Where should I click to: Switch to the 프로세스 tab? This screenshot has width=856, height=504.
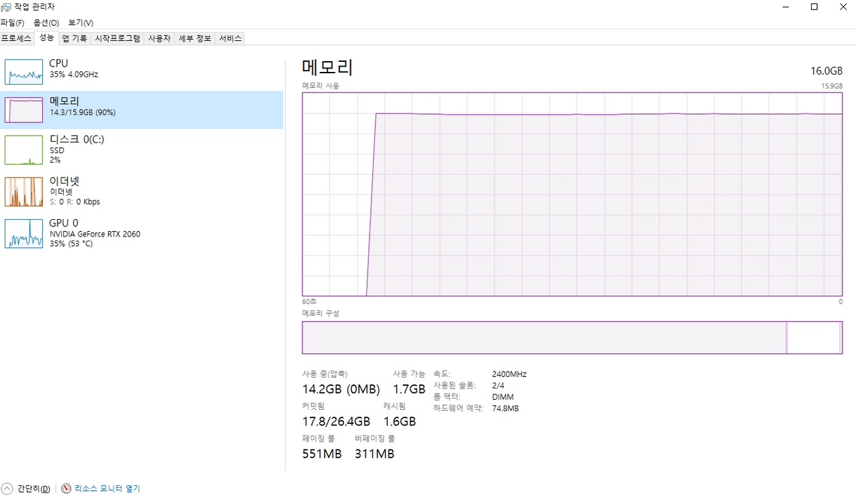16,39
